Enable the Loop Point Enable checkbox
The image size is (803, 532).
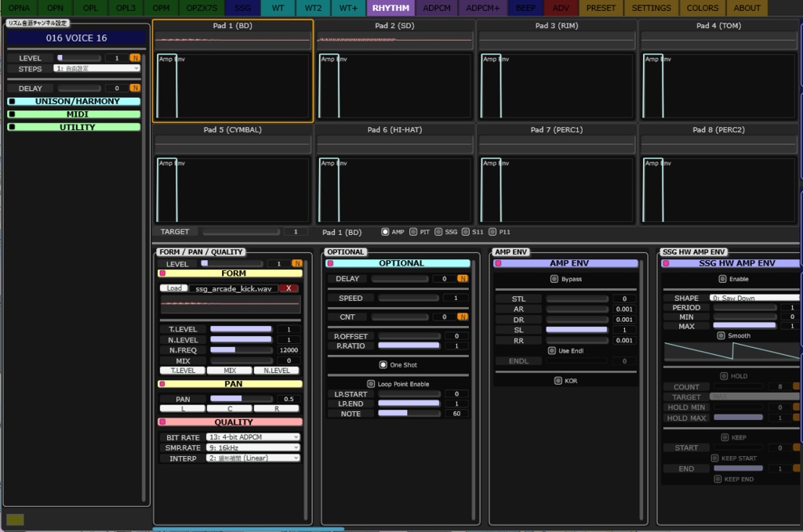tap(371, 384)
